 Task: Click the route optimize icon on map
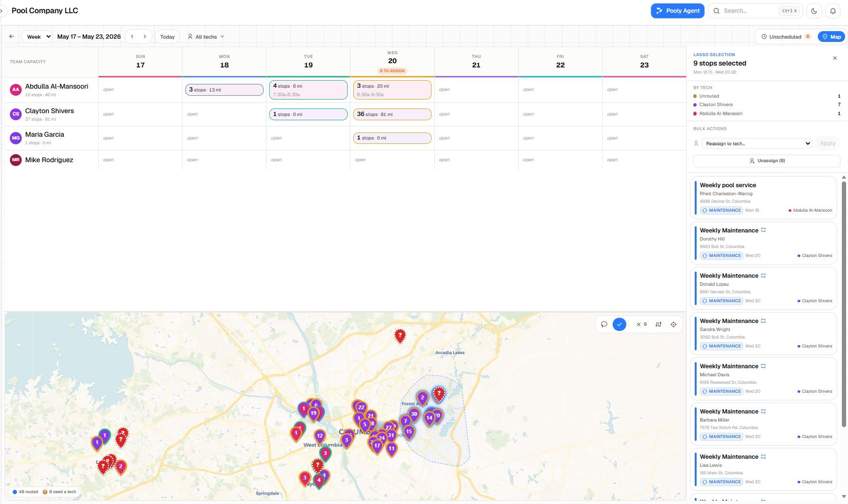[658, 324]
